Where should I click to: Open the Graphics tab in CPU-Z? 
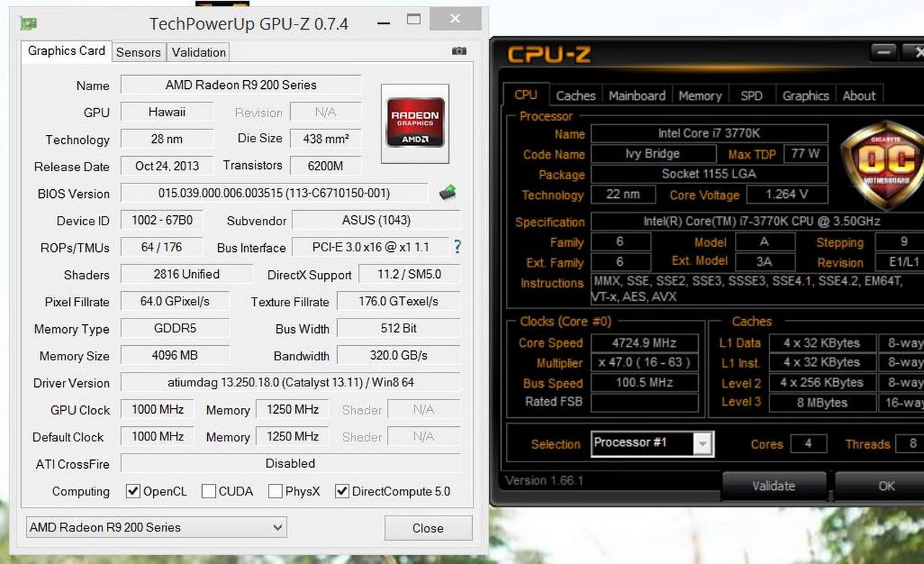(x=806, y=95)
